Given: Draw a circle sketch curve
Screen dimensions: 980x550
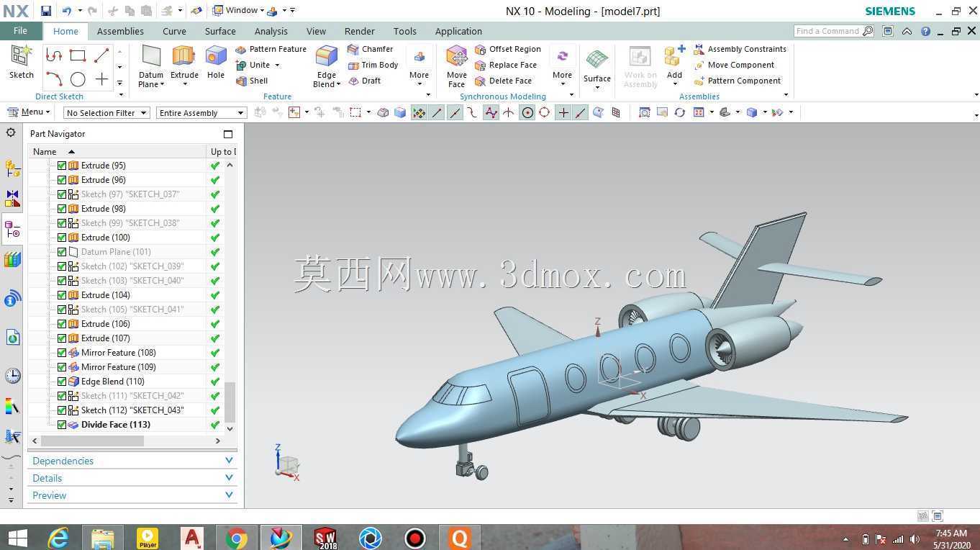Looking at the screenshot, I should (78, 79).
